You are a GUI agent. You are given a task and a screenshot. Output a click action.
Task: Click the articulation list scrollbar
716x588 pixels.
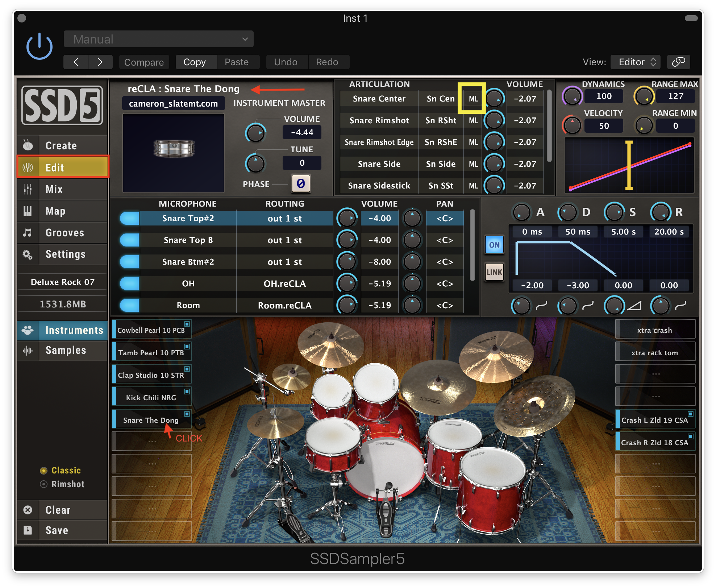click(549, 126)
